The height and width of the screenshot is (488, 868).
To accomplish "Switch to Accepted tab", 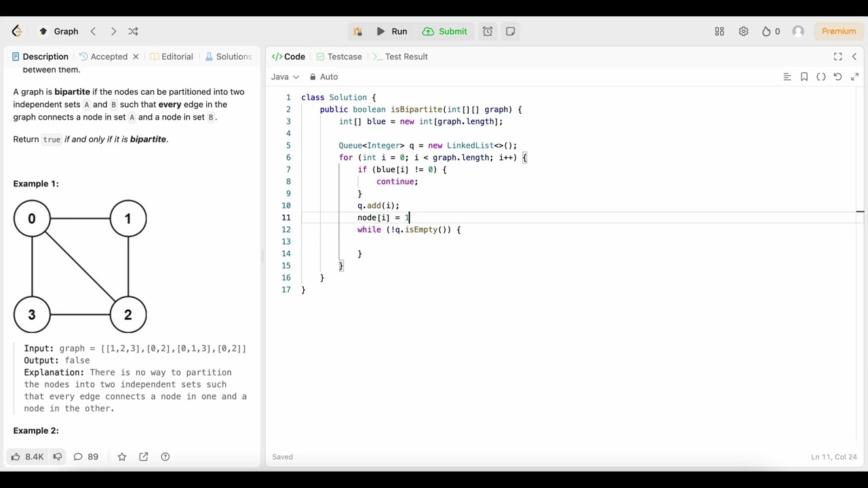I will click(103, 56).
